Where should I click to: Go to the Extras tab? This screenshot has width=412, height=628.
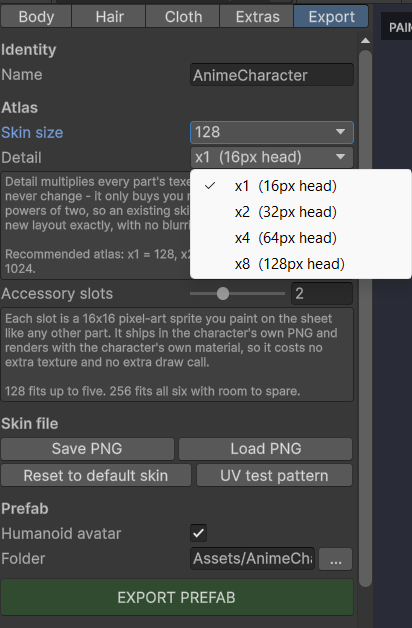coord(257,17)
